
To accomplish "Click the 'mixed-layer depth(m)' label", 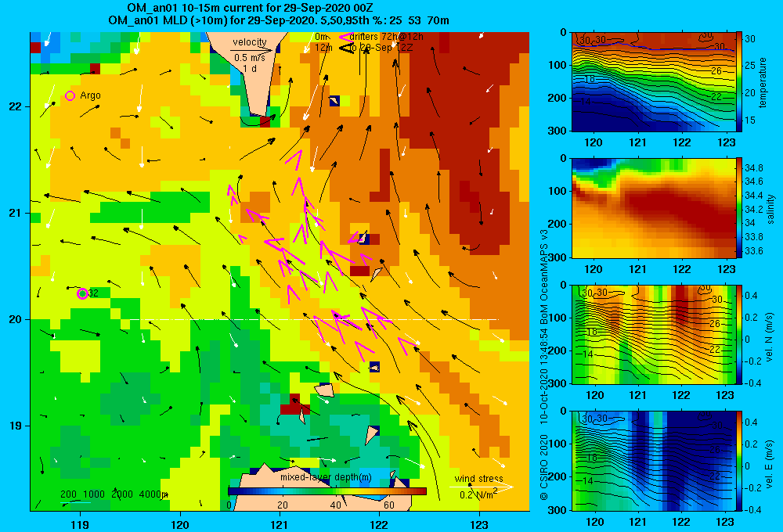I will pyautogui.click(x=326, y=476).
